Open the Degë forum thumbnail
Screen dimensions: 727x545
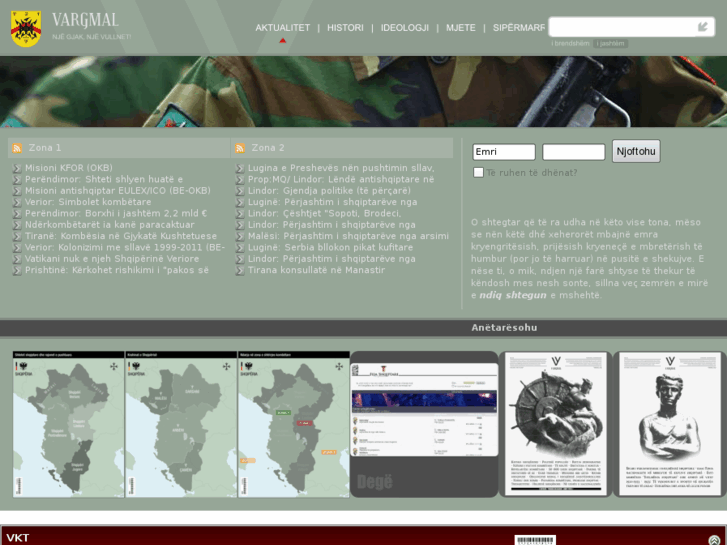(x=424, y=423)
